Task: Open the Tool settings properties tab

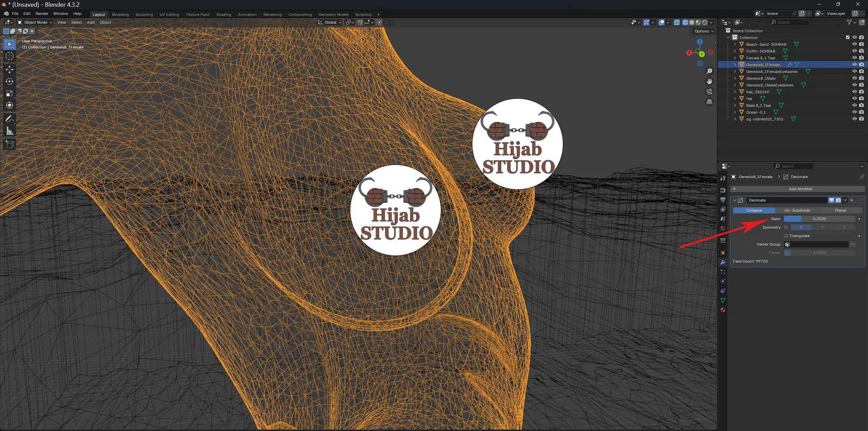Action: pos(723,178)
